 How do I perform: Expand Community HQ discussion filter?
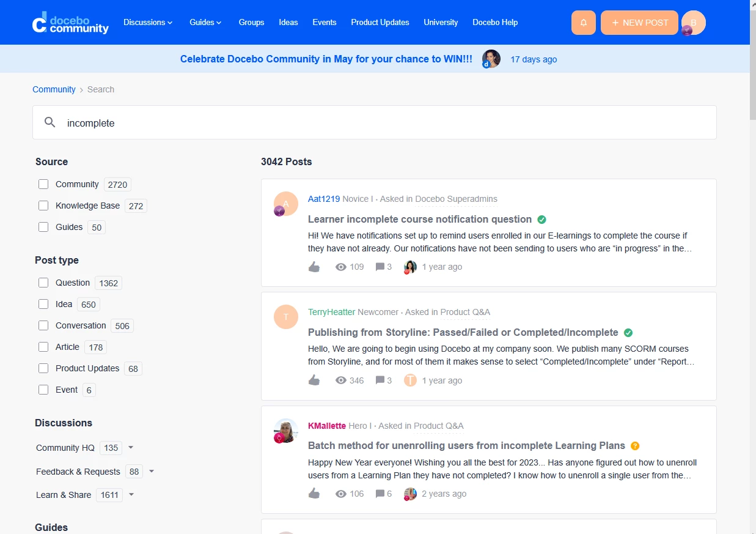131,448
